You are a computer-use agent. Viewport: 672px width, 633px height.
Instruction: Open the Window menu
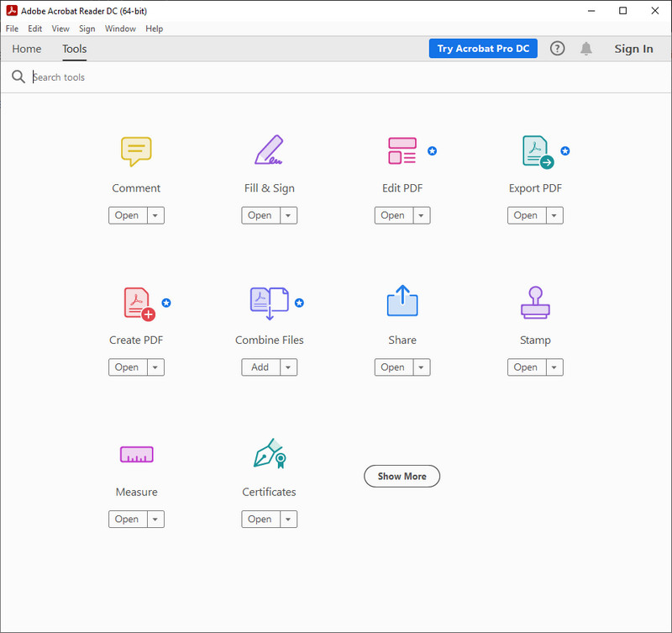(120, 29)
